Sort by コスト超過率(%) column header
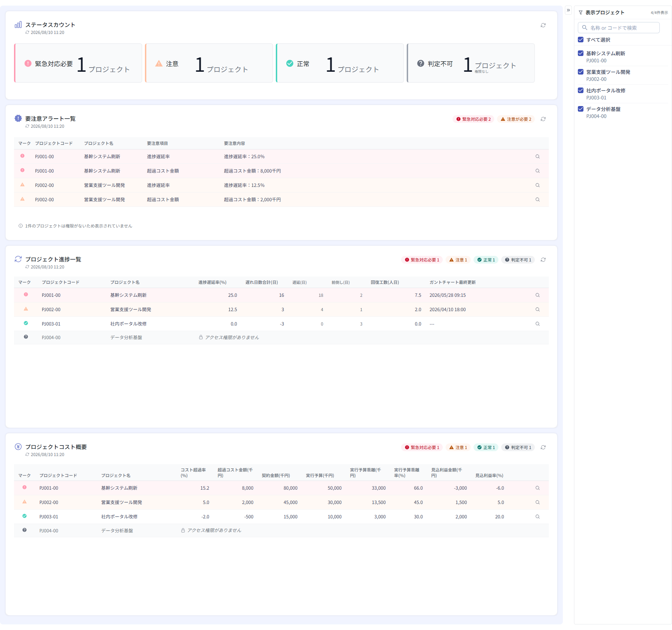 193,472
